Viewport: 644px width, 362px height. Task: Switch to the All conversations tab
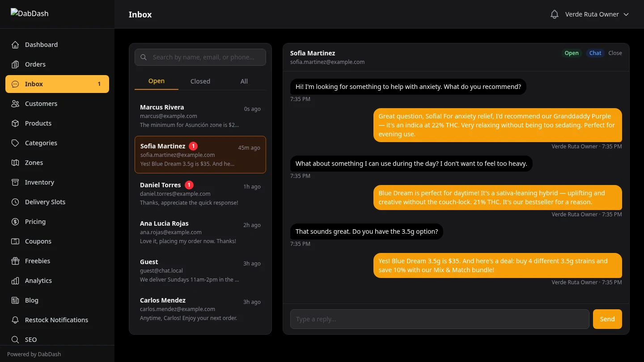tap(244, 81)
